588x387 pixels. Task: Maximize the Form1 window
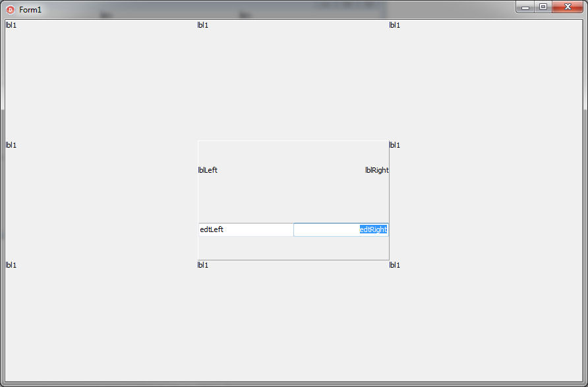pos(543,7)
